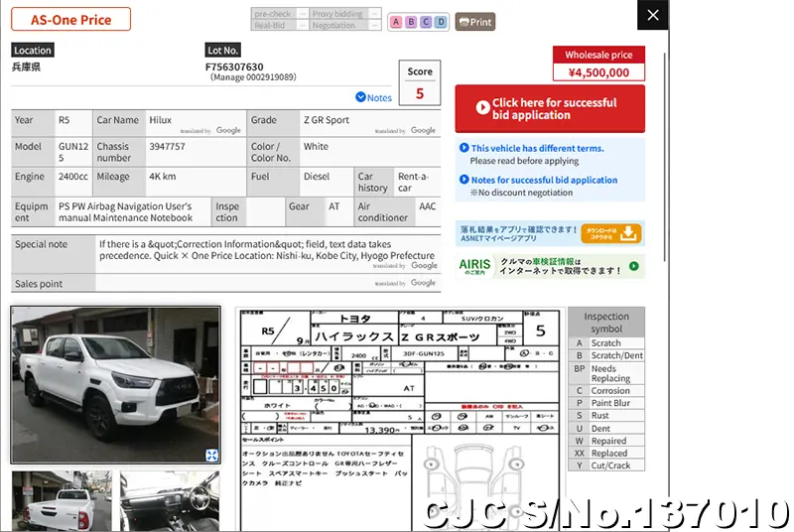Select the pink A marker

point(396,22)
